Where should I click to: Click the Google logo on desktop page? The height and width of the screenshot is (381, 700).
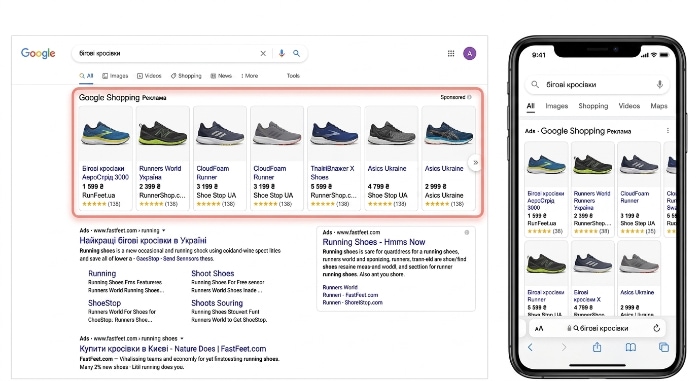tap(38, 53)
